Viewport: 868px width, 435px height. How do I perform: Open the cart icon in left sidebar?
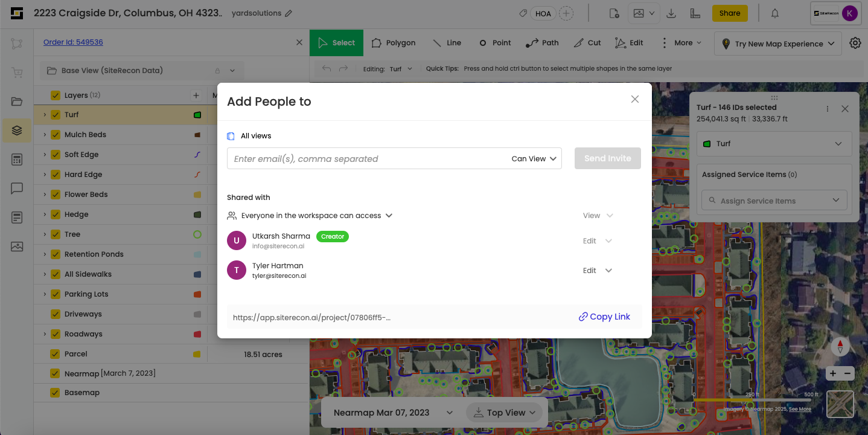click(17, 72)
